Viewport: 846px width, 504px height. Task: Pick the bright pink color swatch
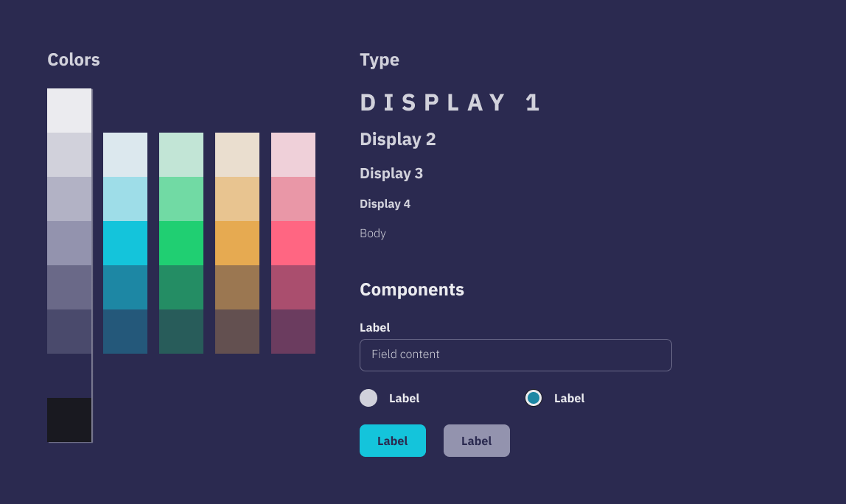(x=293, y=243)
